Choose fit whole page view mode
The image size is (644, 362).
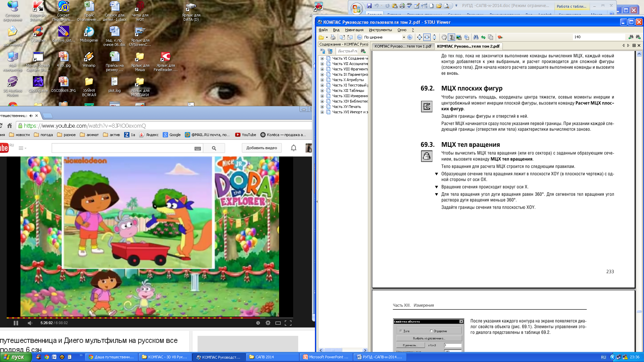(420, 37)
